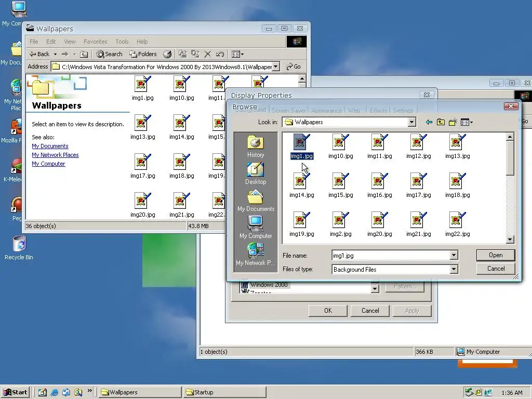Open Tools menu in Wallpapers window

[x=122, y=42]
